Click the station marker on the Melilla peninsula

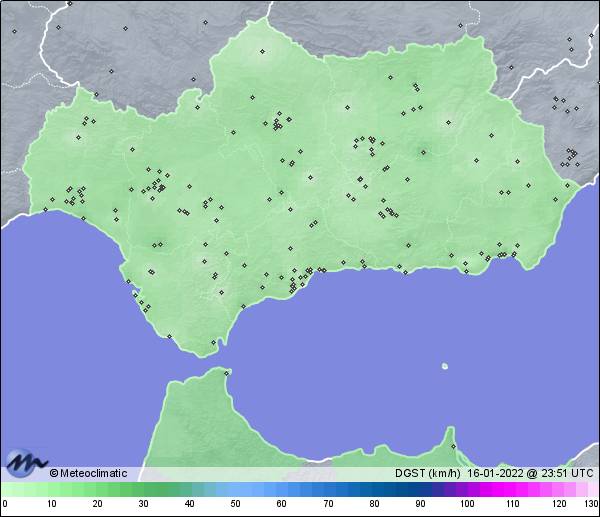pyautogui.click(x=452, y=446)
